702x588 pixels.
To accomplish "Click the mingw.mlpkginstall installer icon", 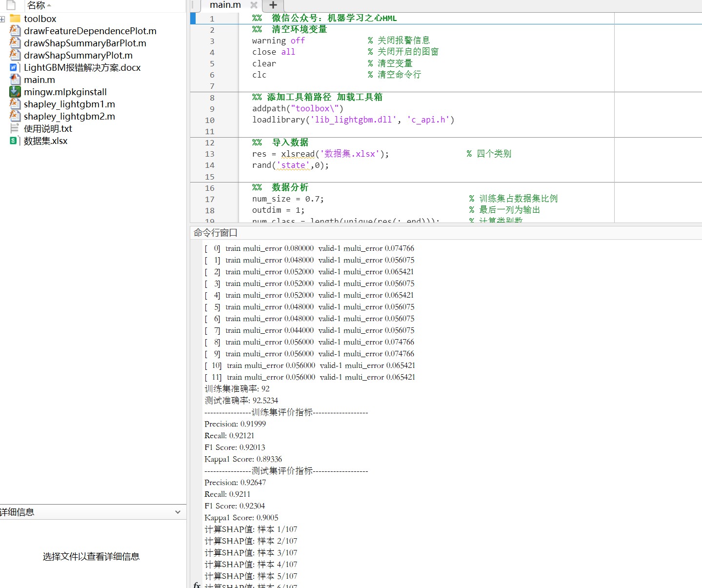I will click(x=15, y=92).
